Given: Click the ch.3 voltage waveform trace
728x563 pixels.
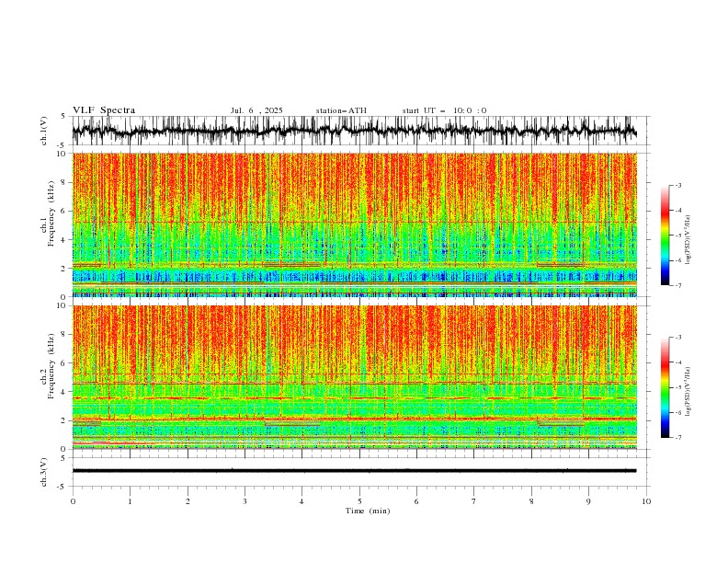Looking at the screenshot, I should click(x=354, y=471).
